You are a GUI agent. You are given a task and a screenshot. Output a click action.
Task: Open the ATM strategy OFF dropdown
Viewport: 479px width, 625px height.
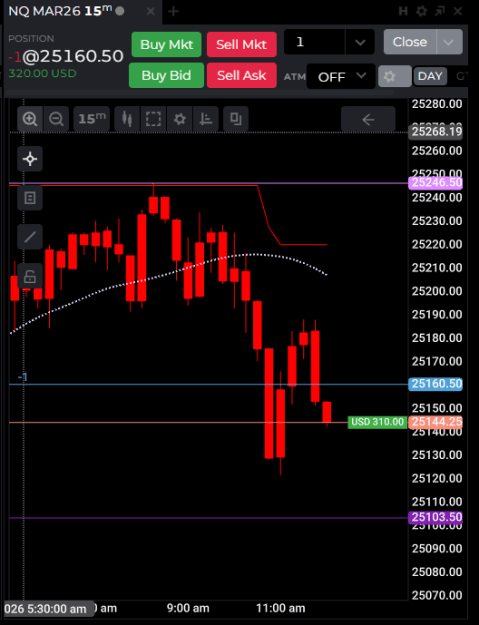pos(341,76)
